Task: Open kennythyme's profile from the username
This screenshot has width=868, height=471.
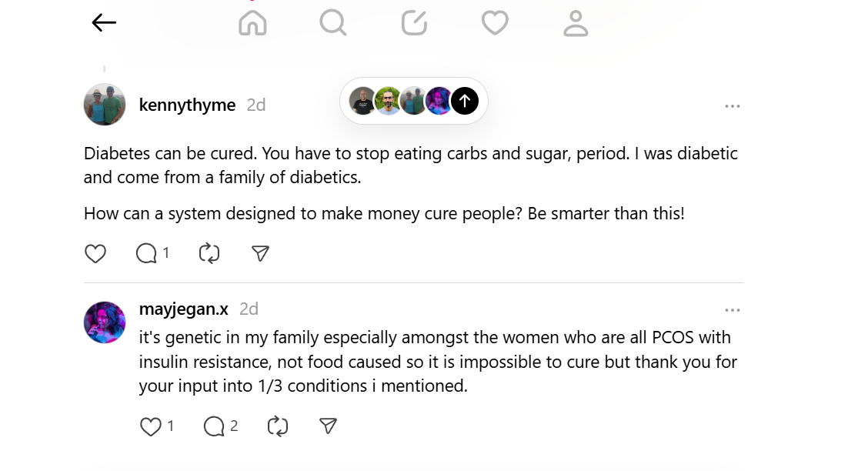Action: click(187, 105)
